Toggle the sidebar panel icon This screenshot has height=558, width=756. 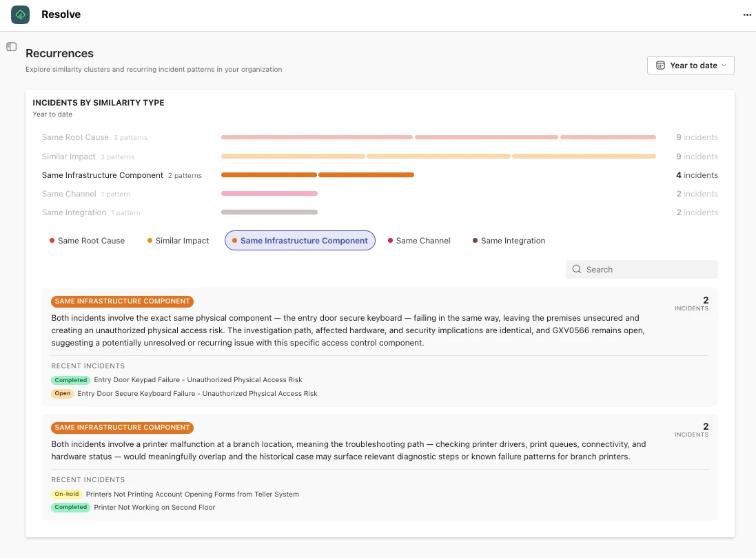(x=12, y=47)
